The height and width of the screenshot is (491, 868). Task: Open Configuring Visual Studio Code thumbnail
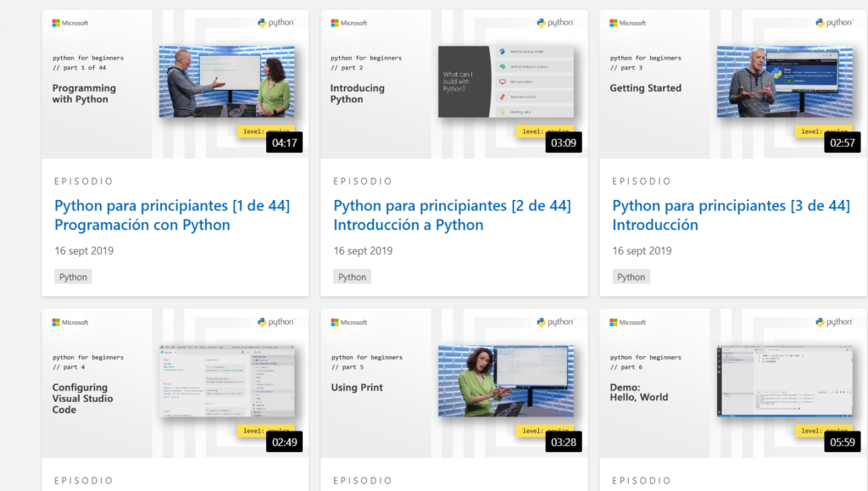click(226, 381)
